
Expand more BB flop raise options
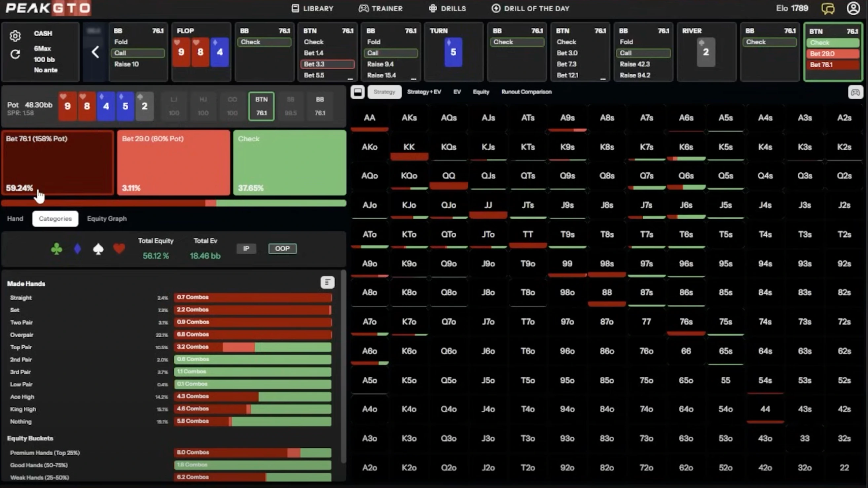pos(414,79)
